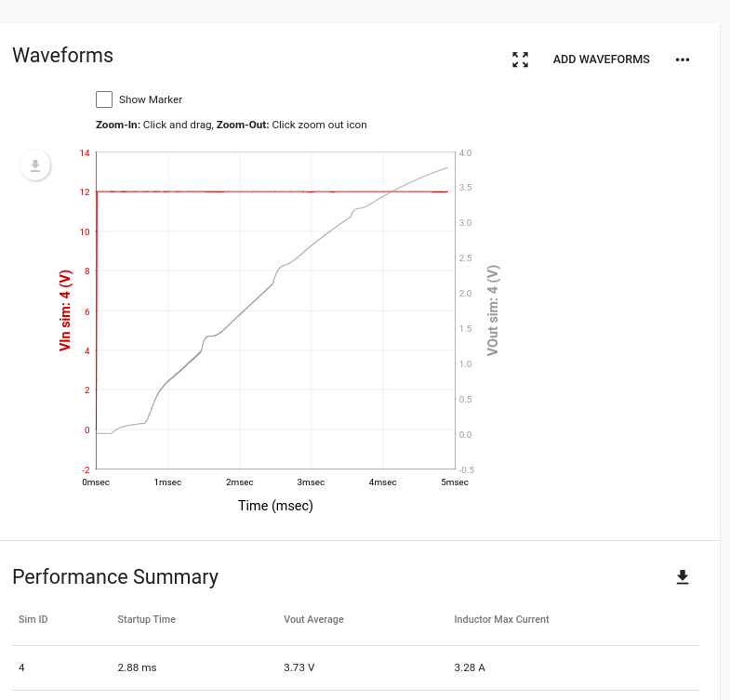Click the 3.28 A inductor current value
730x700 pixels.
click(470, 667)
